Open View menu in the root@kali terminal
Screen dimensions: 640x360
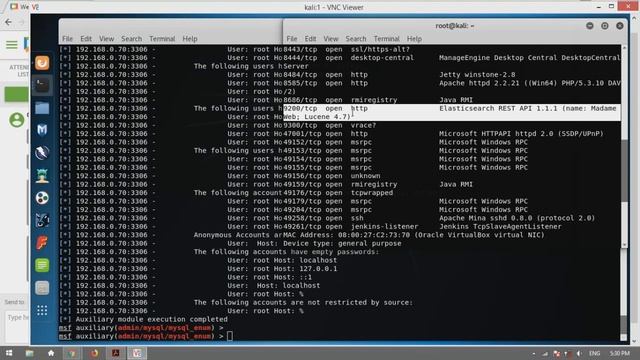(331, 39)
